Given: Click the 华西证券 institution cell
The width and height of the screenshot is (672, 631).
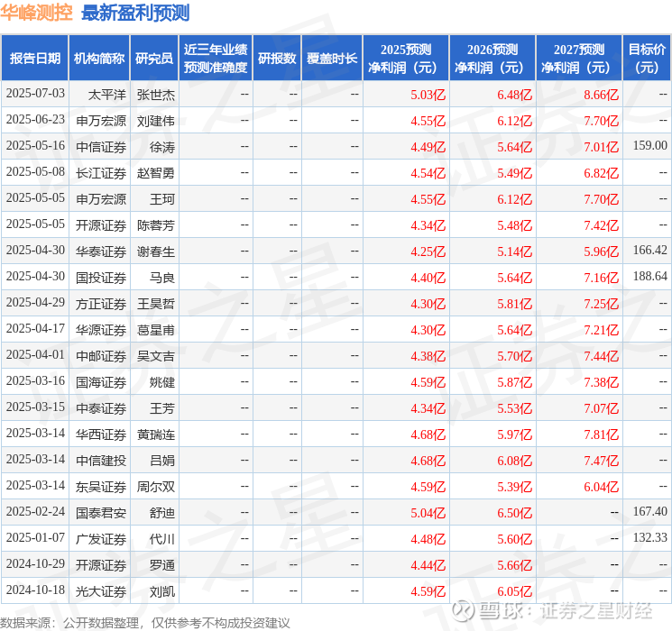Looking at the screenshot, I should click(101, 434).
